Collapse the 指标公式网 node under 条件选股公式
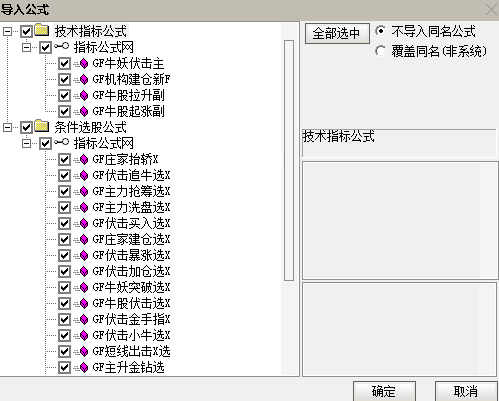The width and height of the screenshot is (499, 401). (x=26, y=143)
